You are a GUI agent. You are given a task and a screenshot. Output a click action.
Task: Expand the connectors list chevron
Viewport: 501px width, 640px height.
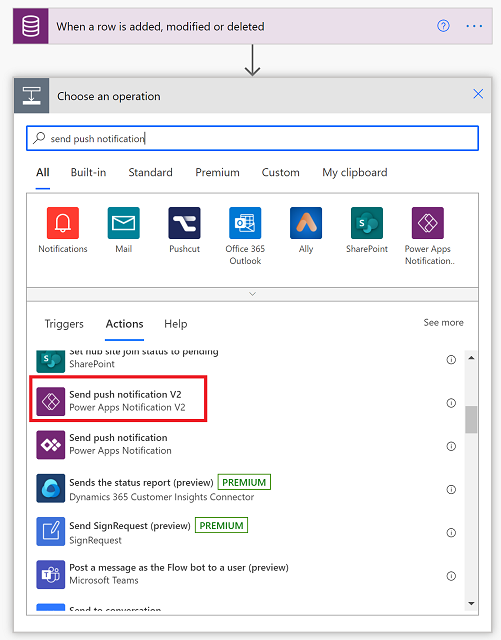[x=252, y=294]
